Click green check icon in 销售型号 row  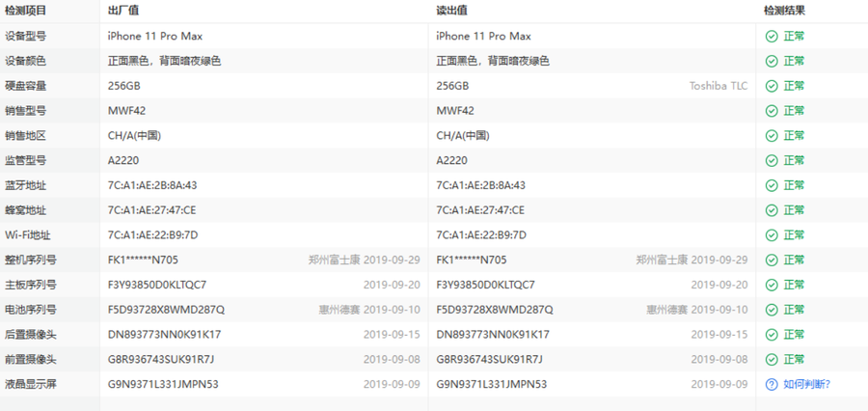[x=772, y=111]
